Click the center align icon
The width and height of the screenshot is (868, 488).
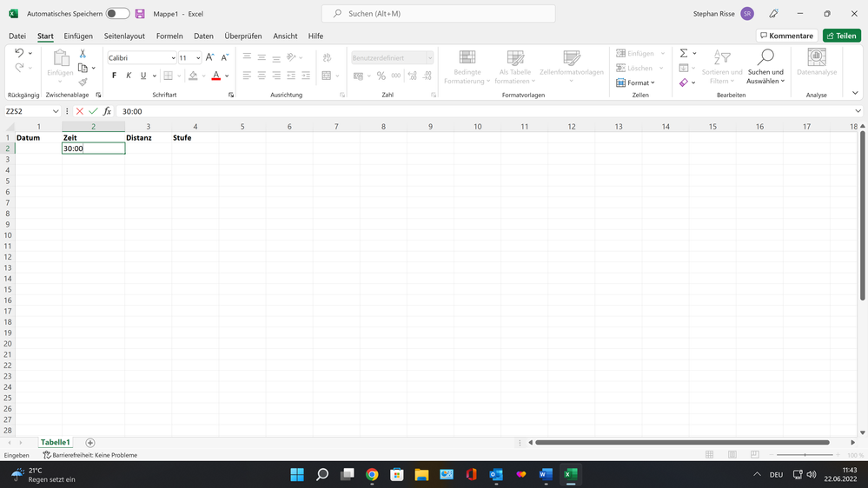click(262, 76)
